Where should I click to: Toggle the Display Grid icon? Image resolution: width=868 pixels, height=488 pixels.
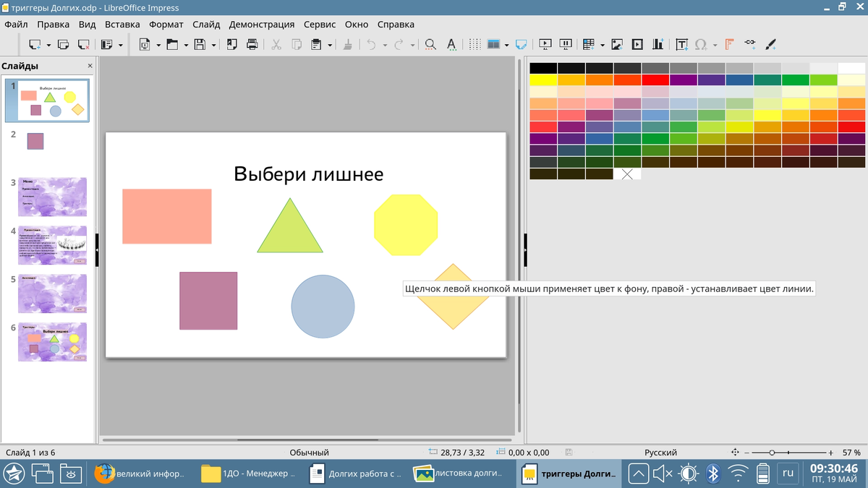click(x=475, y=44)
